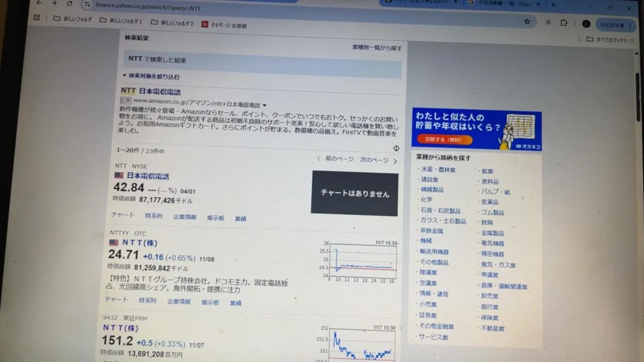Go to 次のページ
The width and height of the screenshot is (644, 362).
tap(374, 160)
